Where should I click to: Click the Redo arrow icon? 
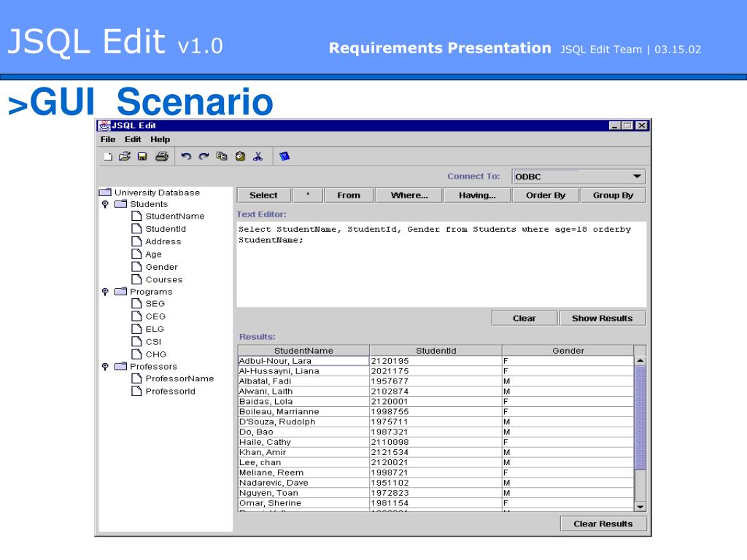click(204, 156)
